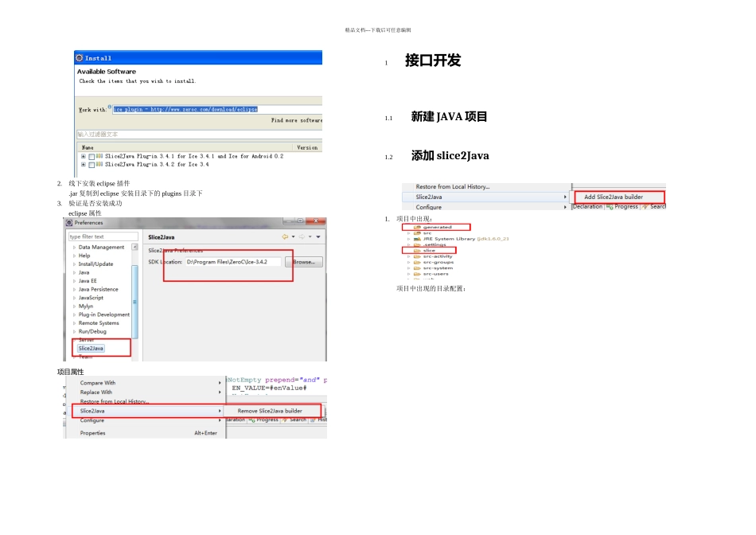The width and height of the screenshot is (756, 535).
Task: Select Java Persistence preferences item
Action: (99, 290)
